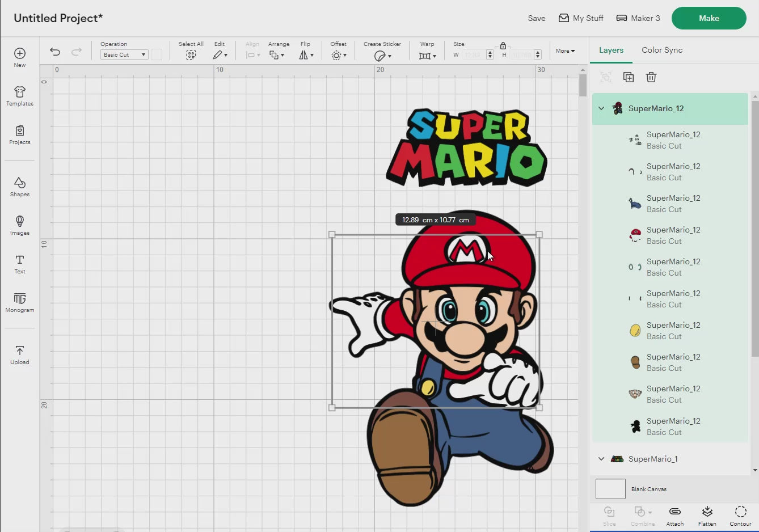Select the layer with black silhouette thumbnail

[x=670, y=427]
